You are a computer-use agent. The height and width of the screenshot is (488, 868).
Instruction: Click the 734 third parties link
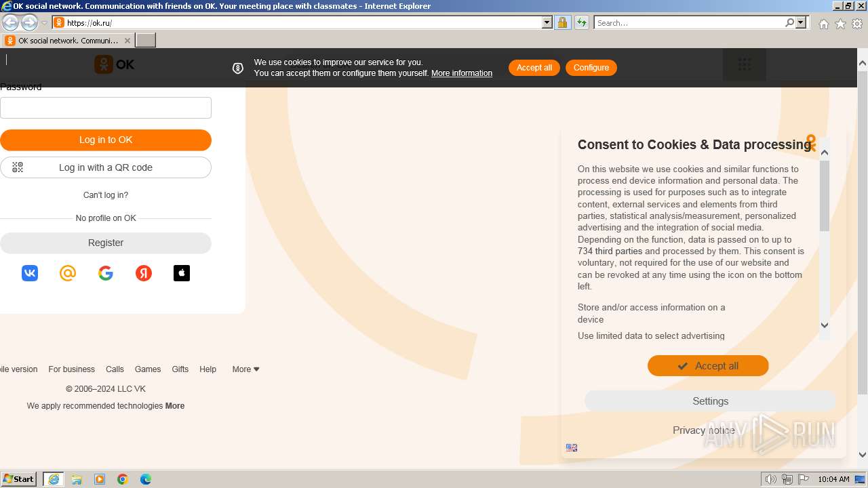(610, 251)
